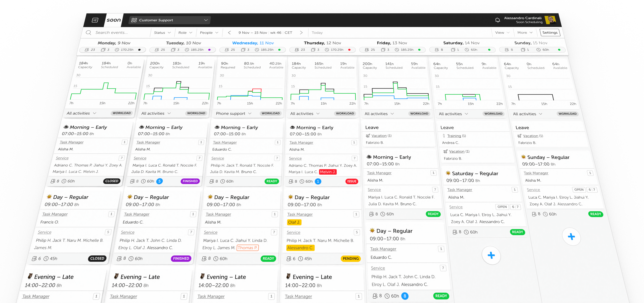Viewport: 644px width, 303px height.
Task: Toggle WORKLOAD on Monday's chart
Action: click(121, 113)
